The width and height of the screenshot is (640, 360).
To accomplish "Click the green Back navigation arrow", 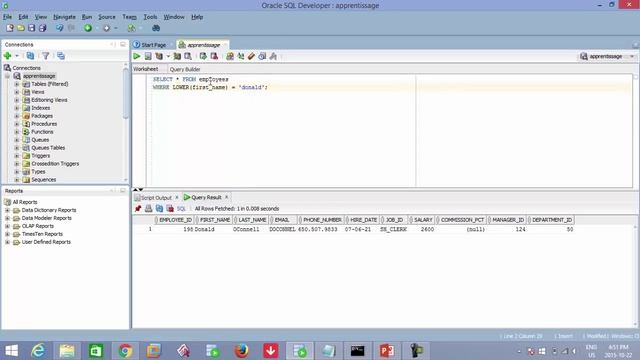I will tap(88, 28).
